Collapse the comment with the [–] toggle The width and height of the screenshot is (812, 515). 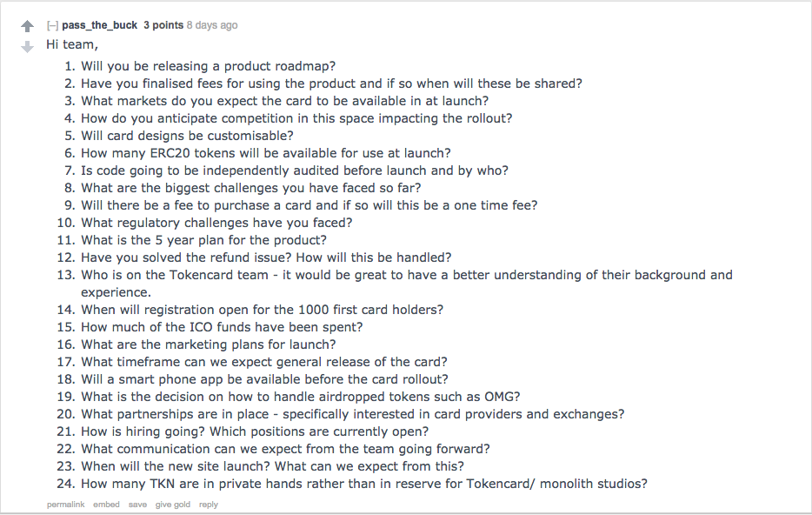52,25
